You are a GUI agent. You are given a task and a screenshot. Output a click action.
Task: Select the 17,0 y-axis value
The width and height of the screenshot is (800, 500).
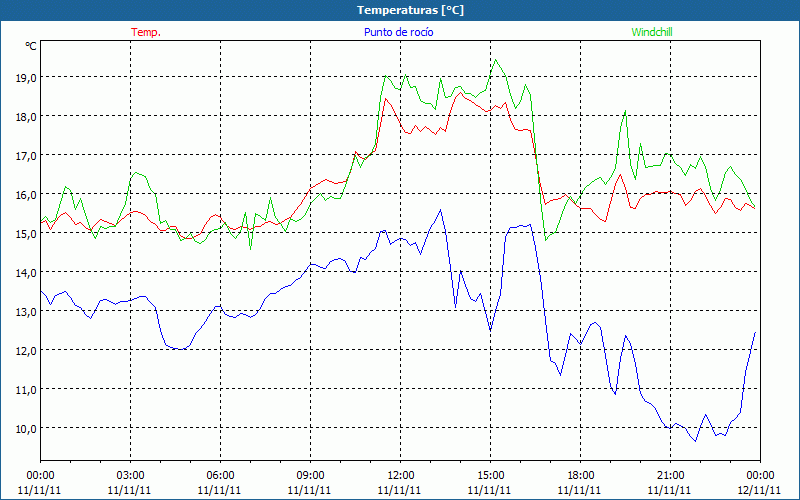tap(26, 156)
